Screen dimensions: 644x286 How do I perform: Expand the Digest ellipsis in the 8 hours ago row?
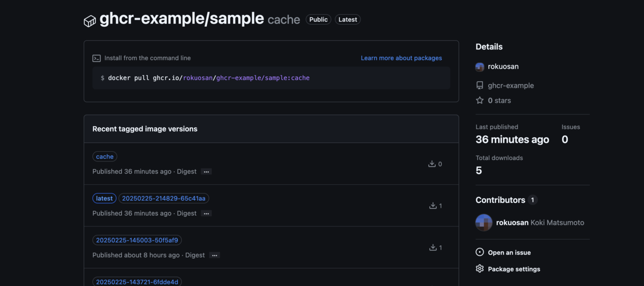(215, 255)
